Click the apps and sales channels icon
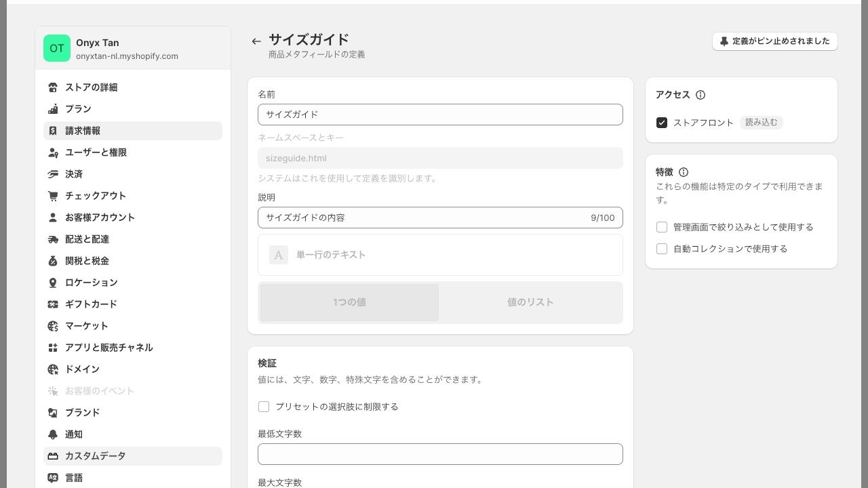This screenshot has width=868, height=488. tap(53, 348)
